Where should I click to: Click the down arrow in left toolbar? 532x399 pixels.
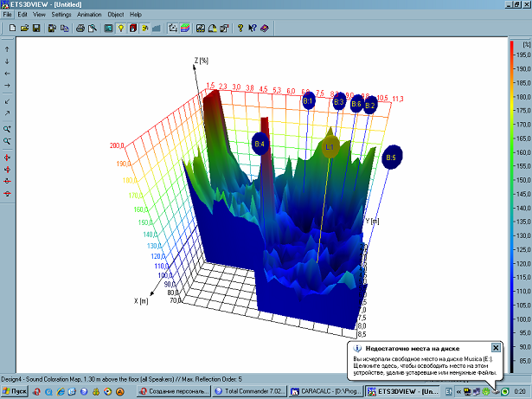[x=7, y=61]
